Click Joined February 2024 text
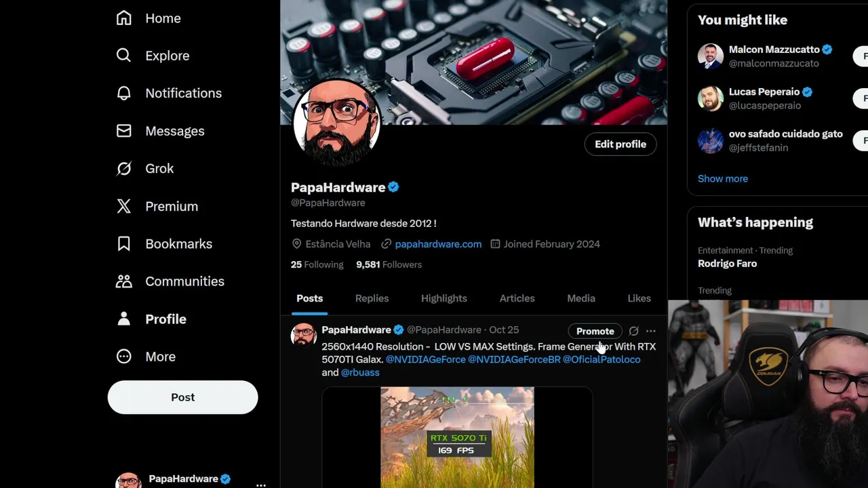Image resolution: width=868 pixels, height=488 pixels. (x=551, y=244)
